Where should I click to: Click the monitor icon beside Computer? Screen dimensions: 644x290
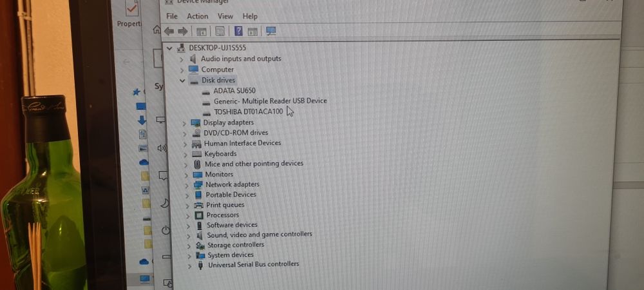[x=193, y=70]
